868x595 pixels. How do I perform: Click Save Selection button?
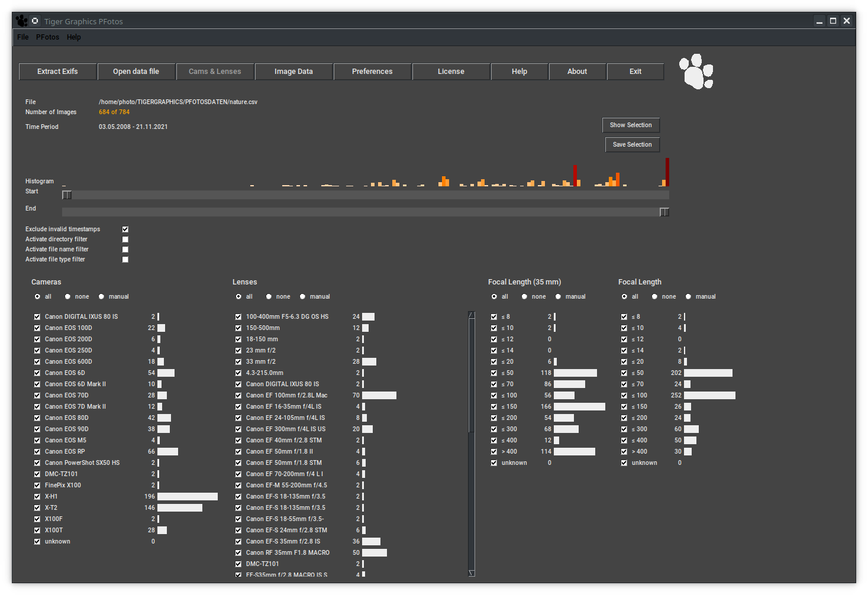(632, 145)
